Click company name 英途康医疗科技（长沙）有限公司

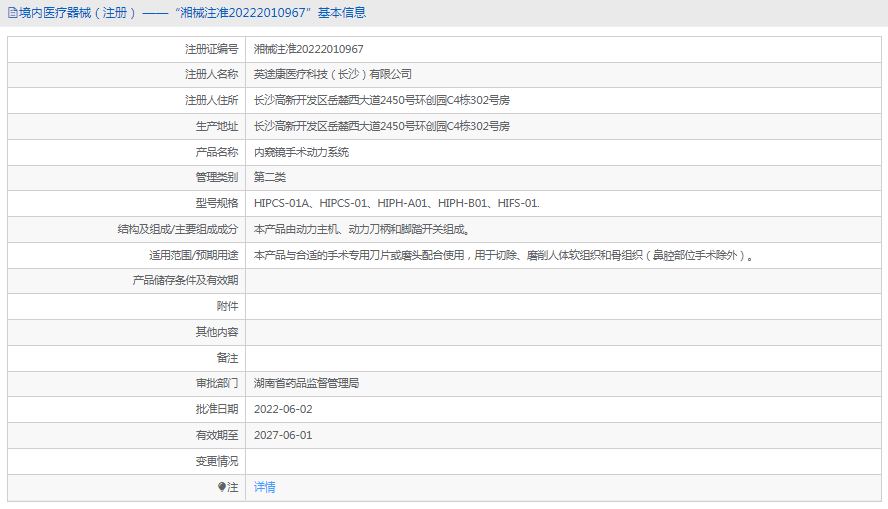pyautogui.click(x=333, y=74)
